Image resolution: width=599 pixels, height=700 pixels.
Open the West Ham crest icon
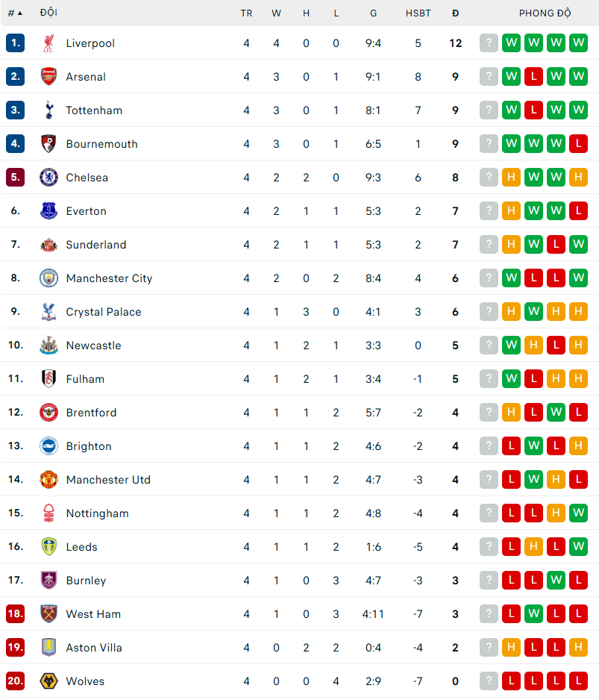pos(48,614)
